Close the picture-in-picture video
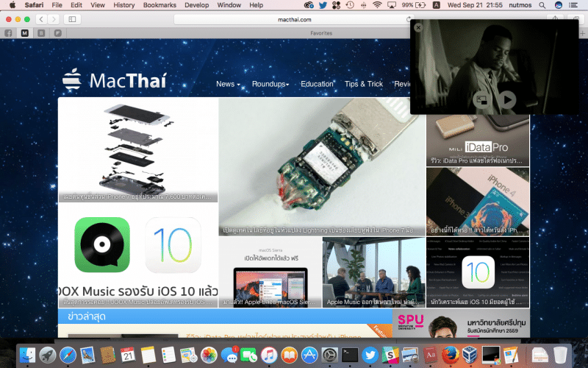This screenshot has height=368, width=588. point(418,27)
